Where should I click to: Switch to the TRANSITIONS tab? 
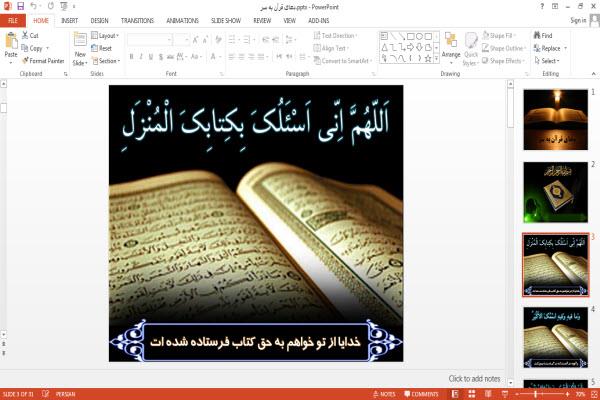click(x=137, y=21)
